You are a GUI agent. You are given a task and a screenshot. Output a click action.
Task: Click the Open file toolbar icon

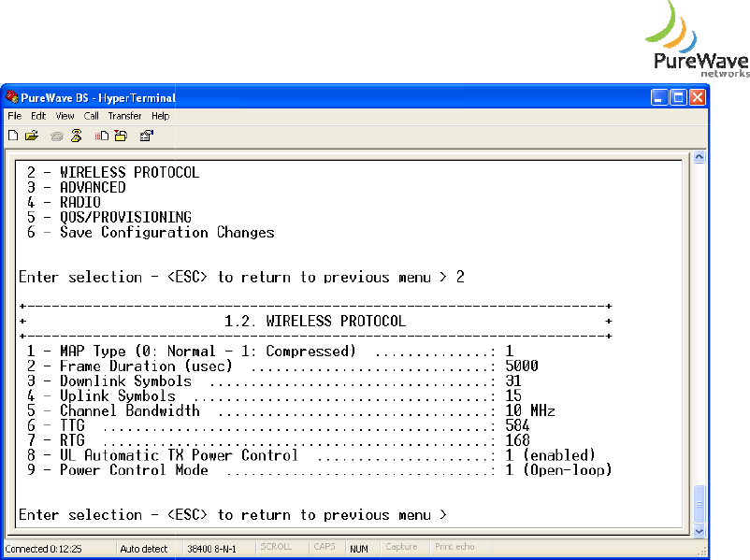pyautogui.click(x=32, y=136)
